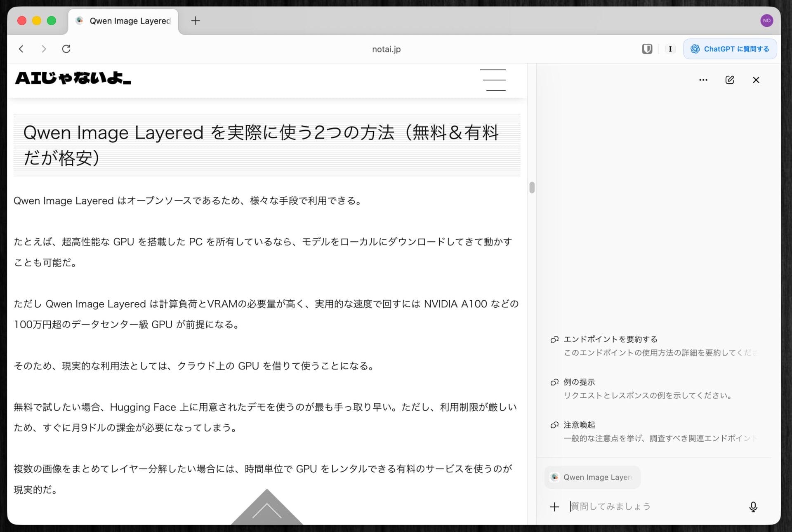Image resolution: width=792 pixels, height=532 pixels.
Task: Activate voice input with the microphone icon
Action: 753,506
